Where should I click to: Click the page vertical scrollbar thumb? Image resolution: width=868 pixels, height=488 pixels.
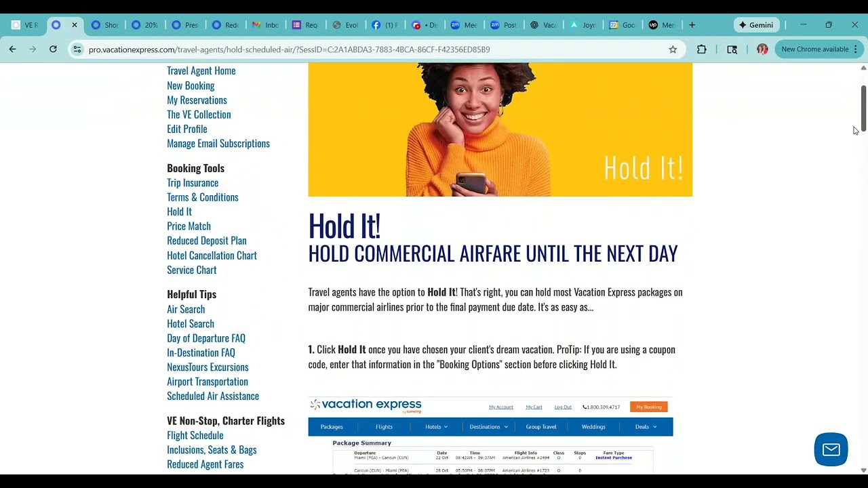[x=863, y=108]
